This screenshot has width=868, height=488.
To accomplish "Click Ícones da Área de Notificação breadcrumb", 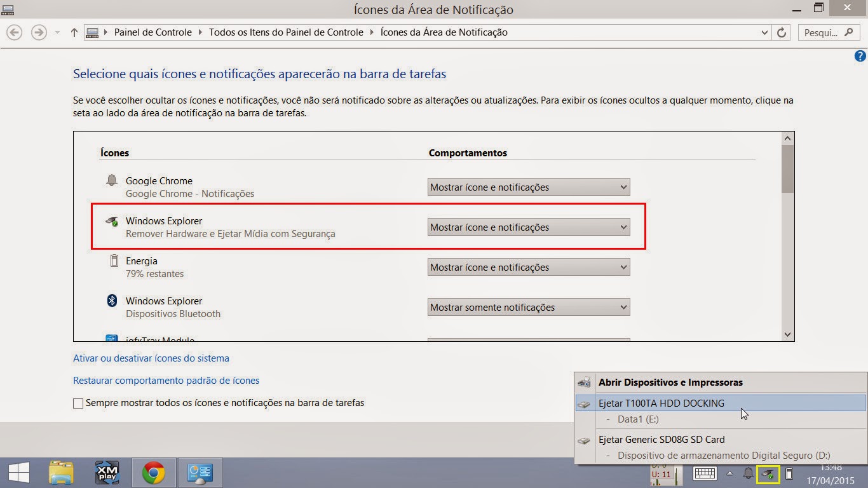I will pos(444,32).
